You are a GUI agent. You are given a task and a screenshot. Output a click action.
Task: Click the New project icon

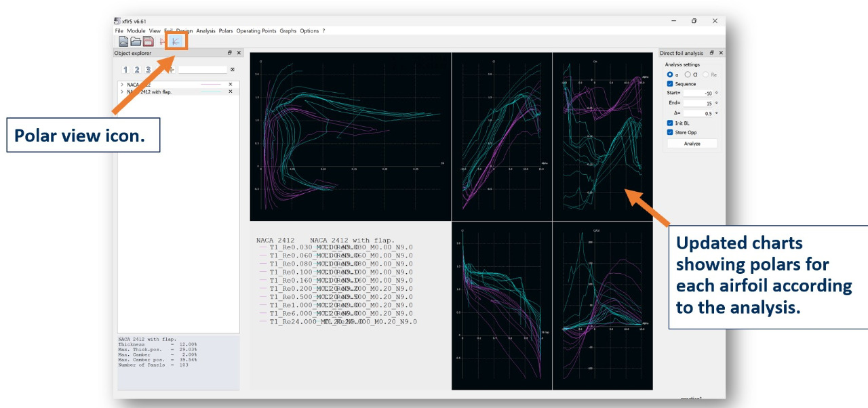(123, 42)
